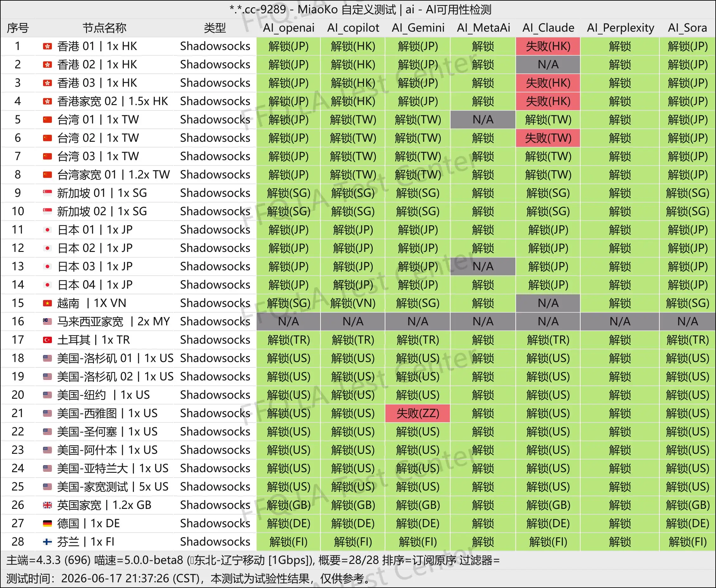Click the 测试时间 footer line

189,579
